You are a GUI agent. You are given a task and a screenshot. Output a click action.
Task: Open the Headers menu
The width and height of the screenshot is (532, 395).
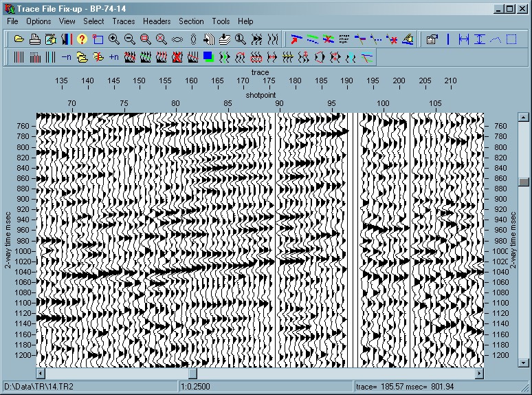pyautogui.click(x=157, y=21)
